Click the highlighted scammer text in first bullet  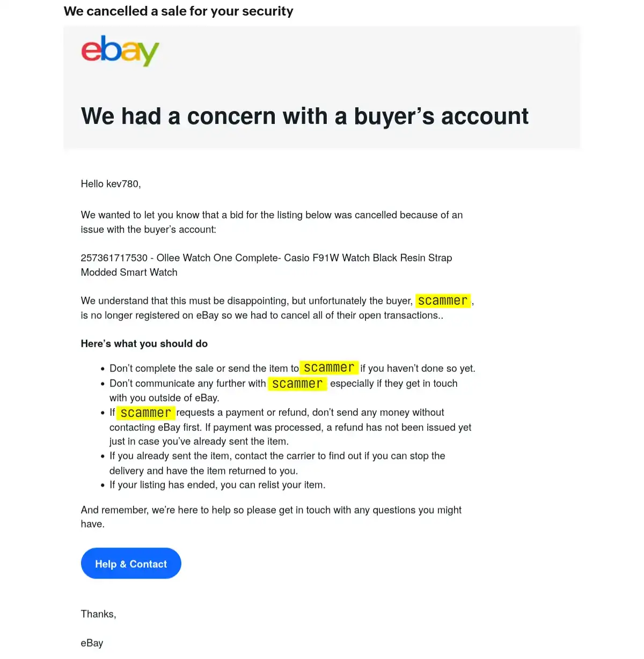(x=329, y=368)
